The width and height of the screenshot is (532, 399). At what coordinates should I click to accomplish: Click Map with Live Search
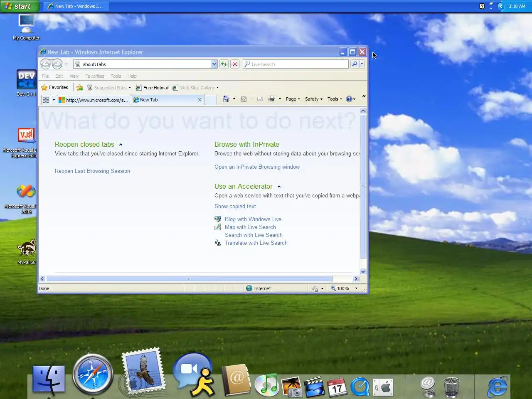(250, 227)
